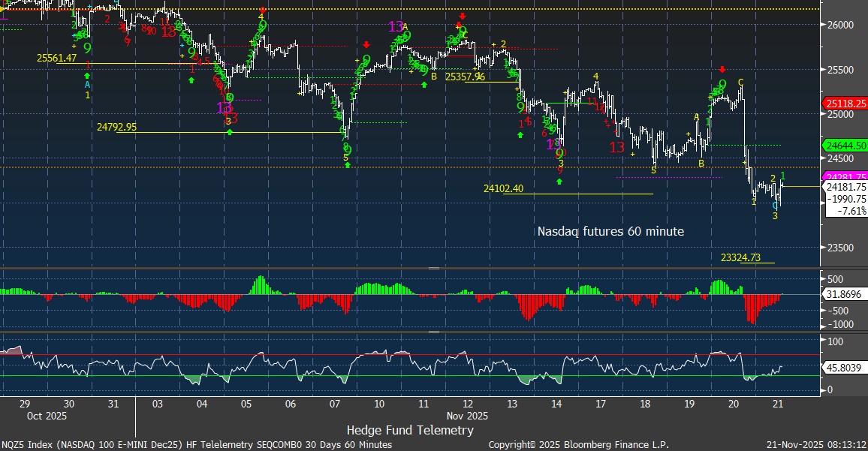Click the 23324.73 target level label
Screen dimensions: 868x451
click(740, 258)
